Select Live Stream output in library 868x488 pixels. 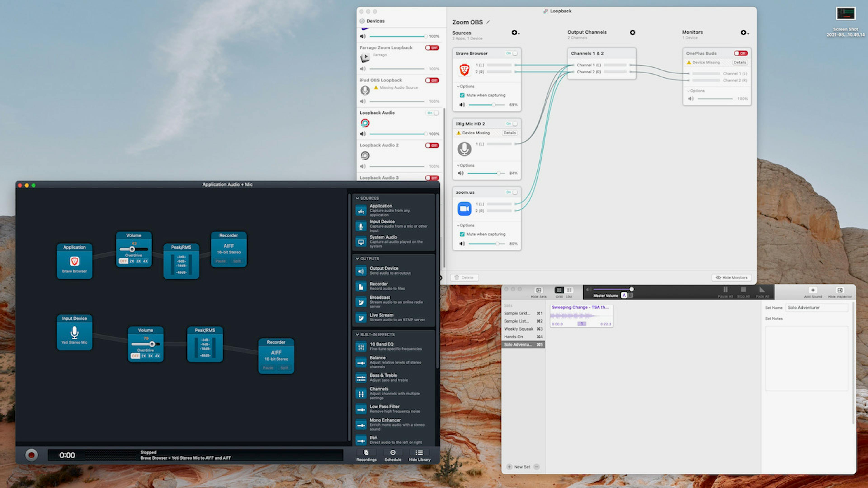394,317
